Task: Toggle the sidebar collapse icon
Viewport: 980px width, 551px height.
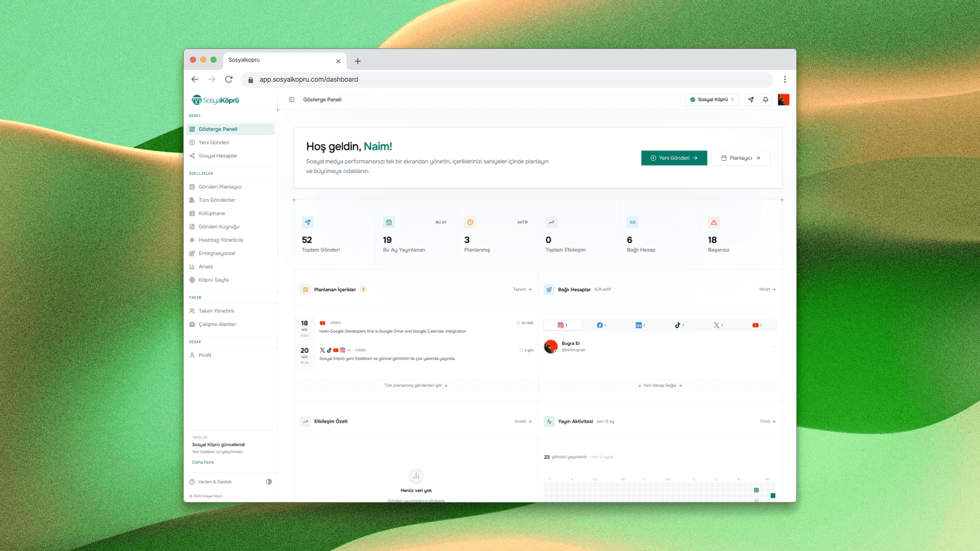Action: click(x=292, y=99)
